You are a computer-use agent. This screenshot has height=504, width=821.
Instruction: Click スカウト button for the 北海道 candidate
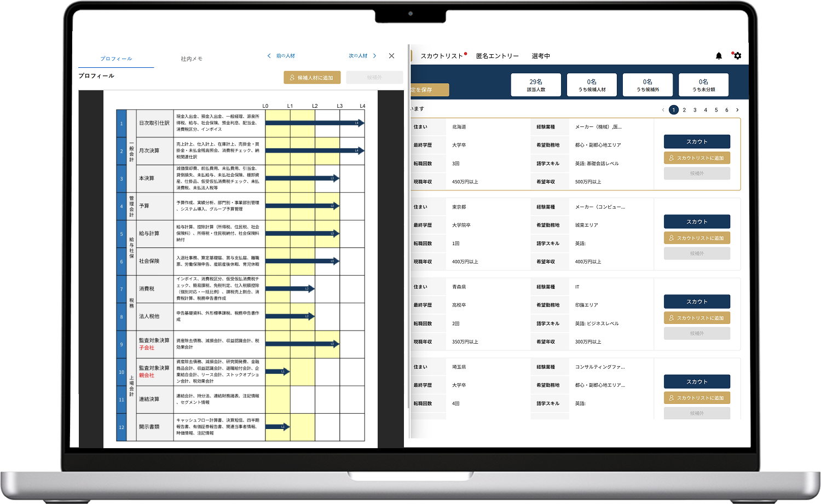697,142
